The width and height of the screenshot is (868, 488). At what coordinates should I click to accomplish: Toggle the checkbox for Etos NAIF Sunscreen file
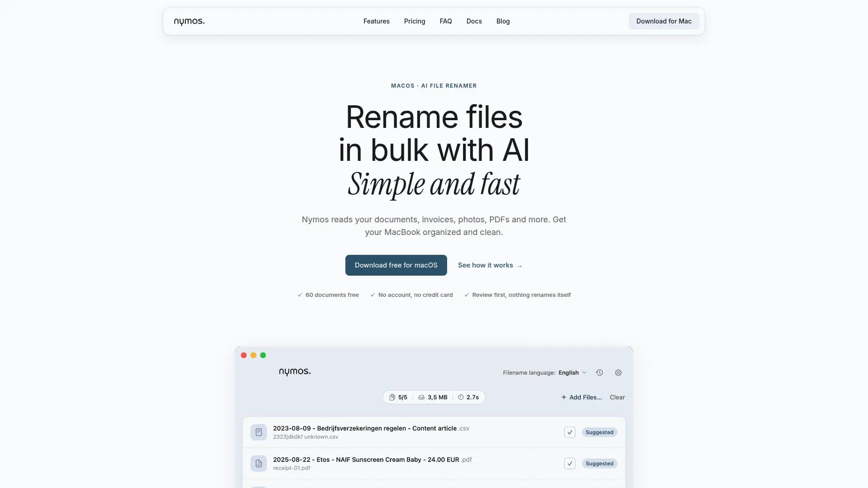(x=570, y=464)
